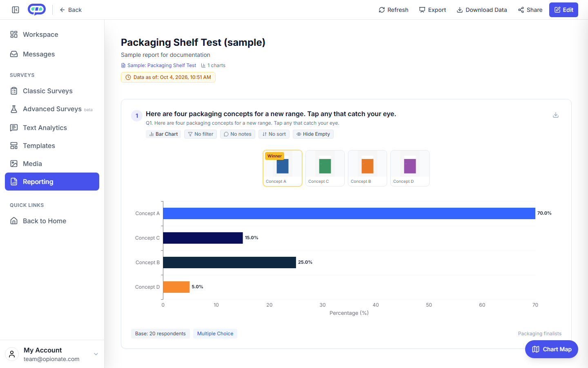The width and height of the screenshot is (588, 368).
Task: Select the Concept C green thumbnail
Action: (325, 168)
